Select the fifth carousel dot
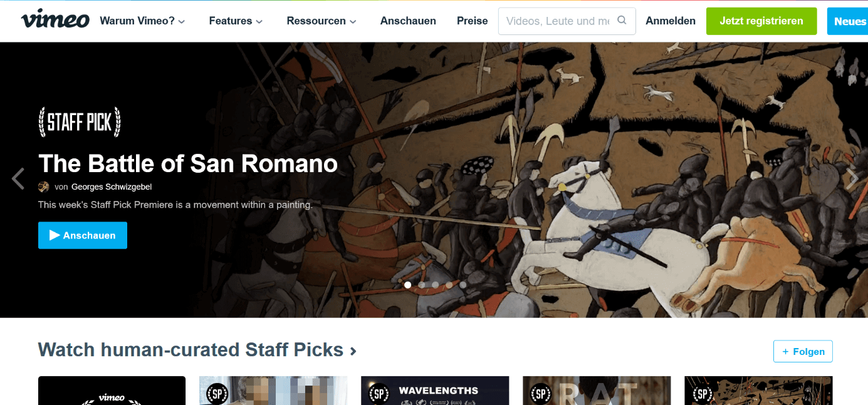The width and height of the screenshot is (868, 405). (463, 285)
